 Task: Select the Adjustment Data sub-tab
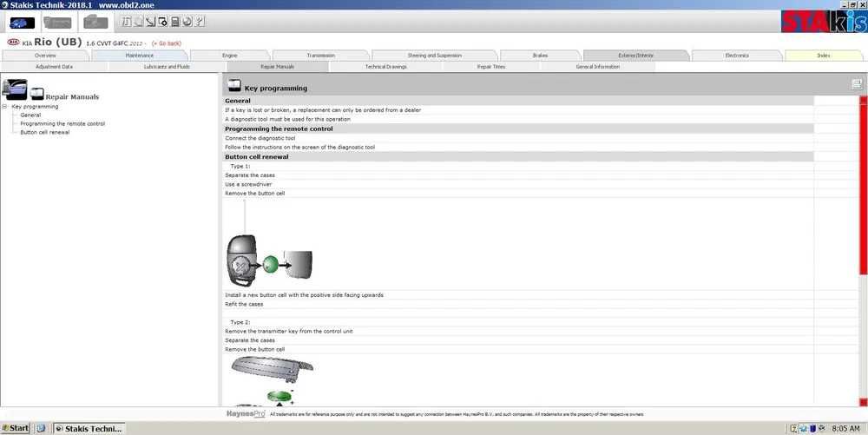[54, 66]
